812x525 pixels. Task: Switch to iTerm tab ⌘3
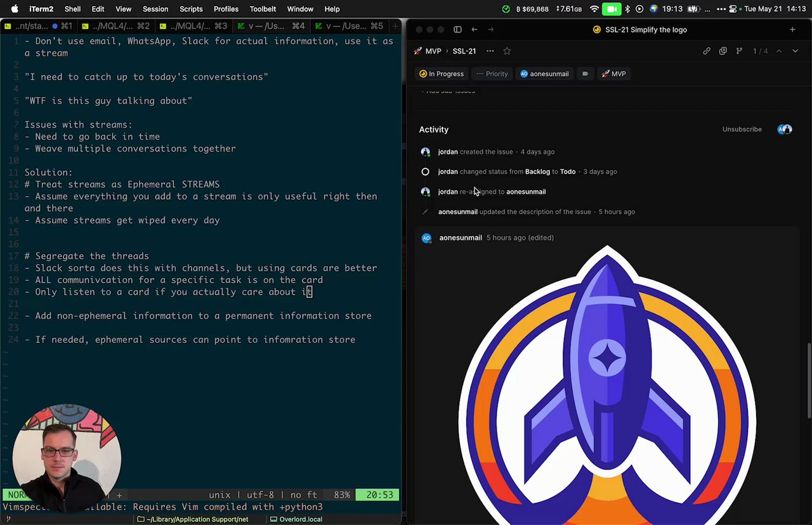195,26
